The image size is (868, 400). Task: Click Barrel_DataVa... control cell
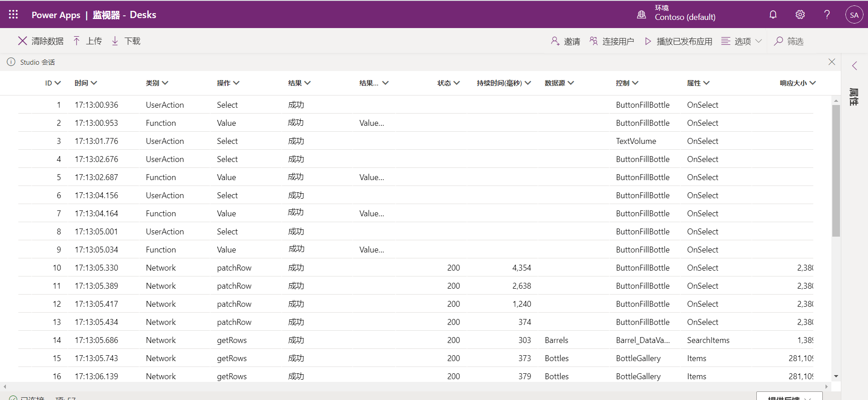(x=643, y=340)
